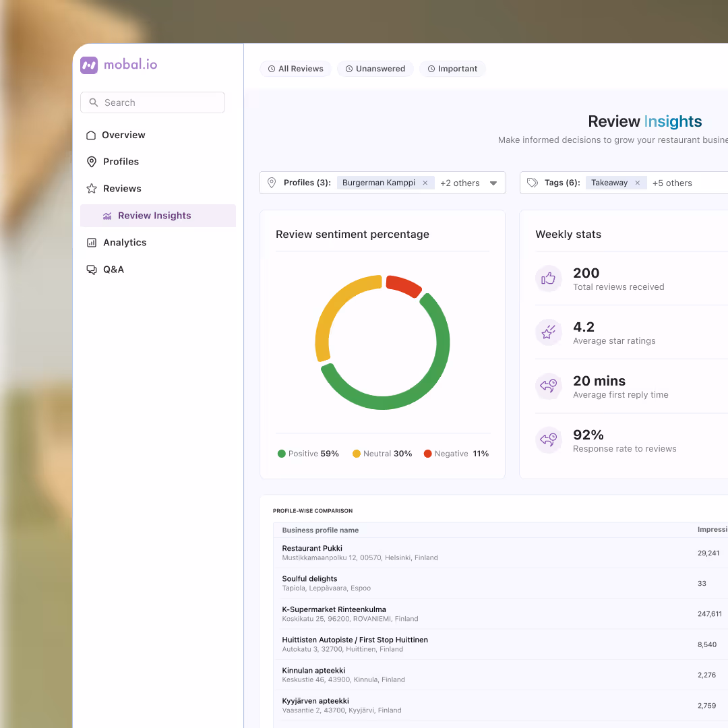Viewport: 728px width, 728px height.
Task: Click the thumbs-up Total reviews icon
Action: click(548, 278)
